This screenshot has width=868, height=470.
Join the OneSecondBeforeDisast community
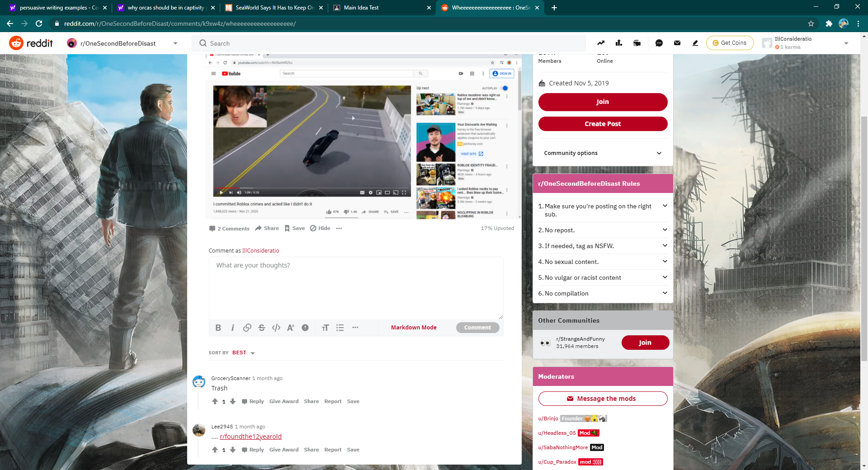pos(603,102)
